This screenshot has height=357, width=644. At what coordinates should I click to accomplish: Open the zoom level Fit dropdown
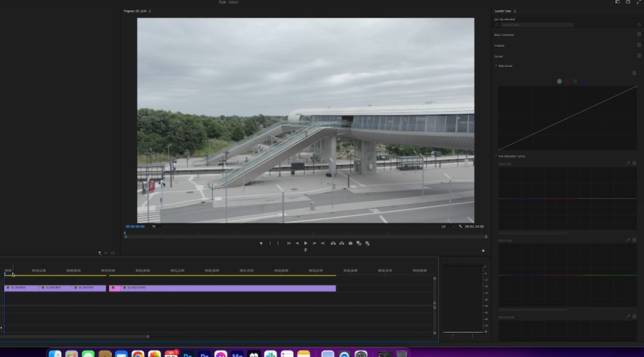(159, 227)
